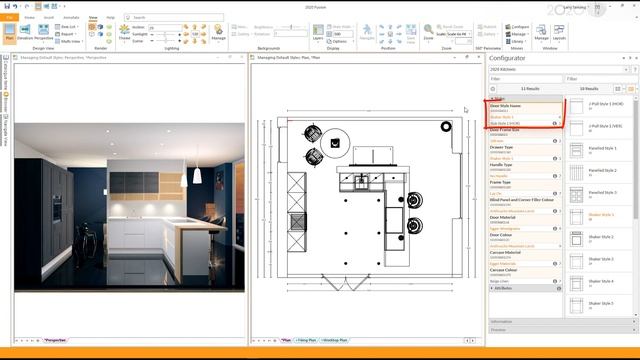Click the Configure movies icon
Viewport: 640px width, 360px height.
508,27
